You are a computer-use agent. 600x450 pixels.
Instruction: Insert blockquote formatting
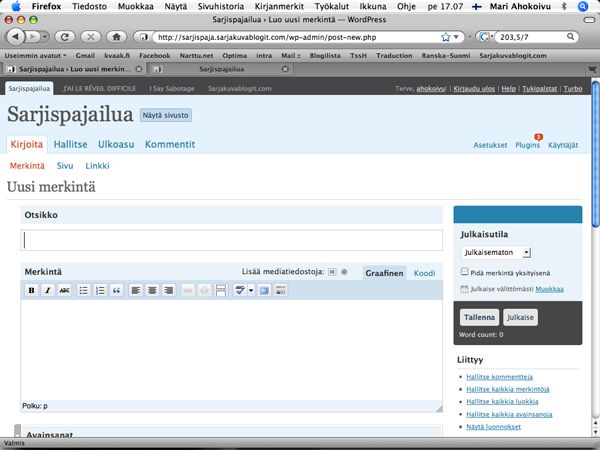click(x=116, y=290)
